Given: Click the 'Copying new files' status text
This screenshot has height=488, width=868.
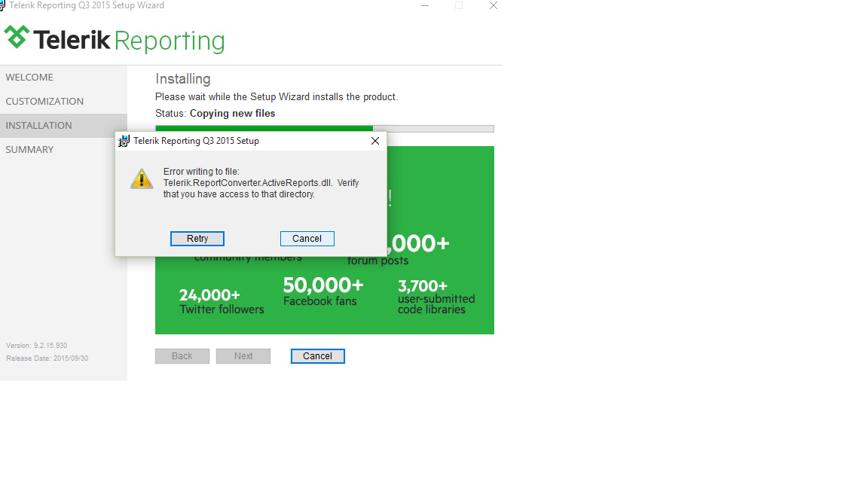Looking at the screenshot, I should point(233,114).
